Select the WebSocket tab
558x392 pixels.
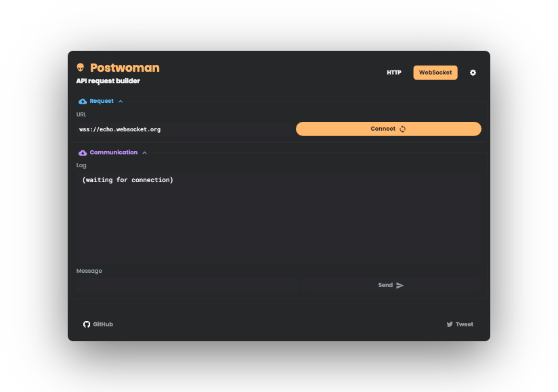pos(435,72)
